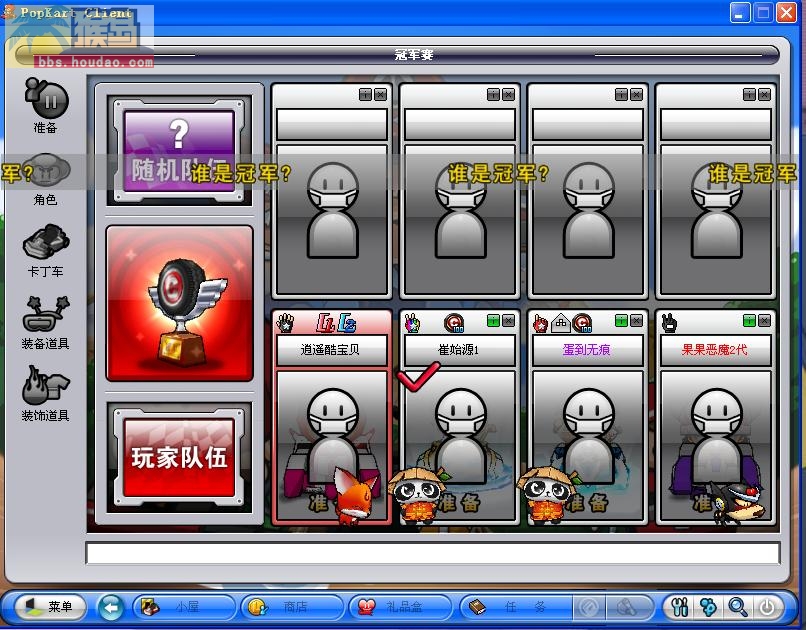This screenshot has height=630, width=806.
Task: Open the blue buddy list icon
Action: (x=708, y=607)
